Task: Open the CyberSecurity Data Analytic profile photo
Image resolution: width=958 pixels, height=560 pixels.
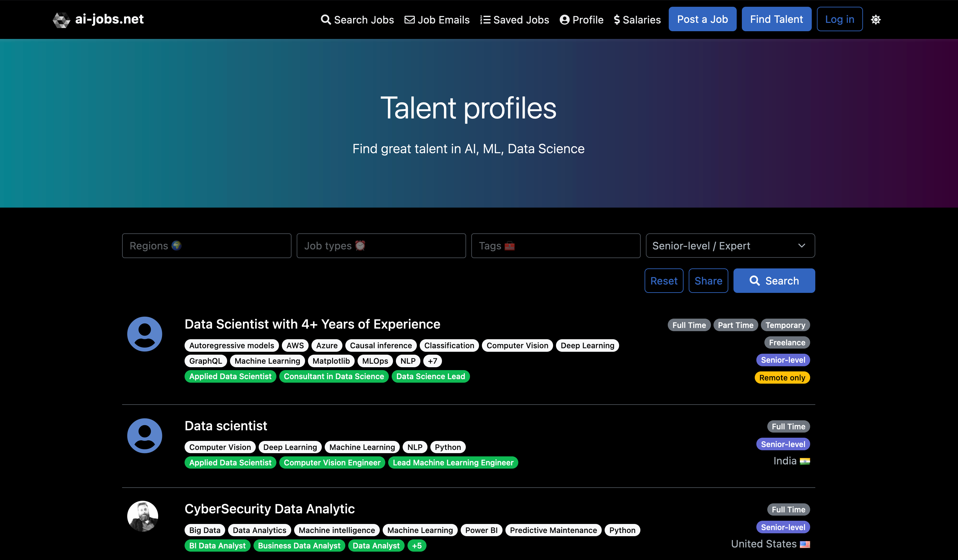Action: [x=143, y=516]
